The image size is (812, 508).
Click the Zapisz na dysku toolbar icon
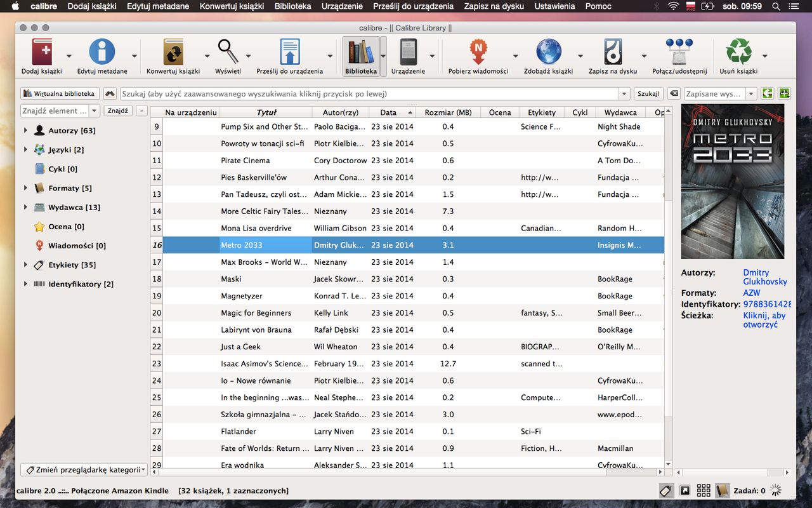613,52
